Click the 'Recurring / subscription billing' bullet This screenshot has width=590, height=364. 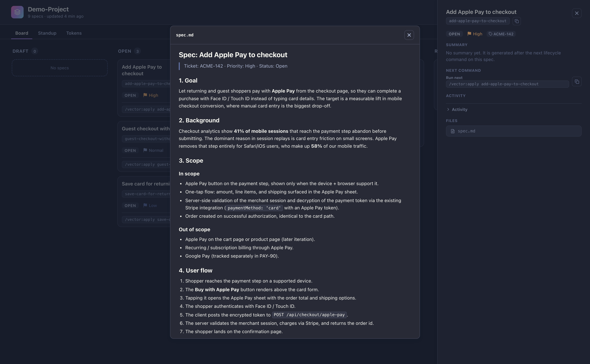pyautogui.click(x=239, y=248)
